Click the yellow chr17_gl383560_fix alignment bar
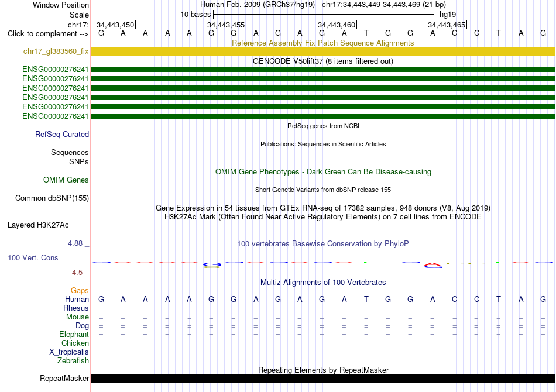Screen dimensions: 556x392 tap(323, 51)
